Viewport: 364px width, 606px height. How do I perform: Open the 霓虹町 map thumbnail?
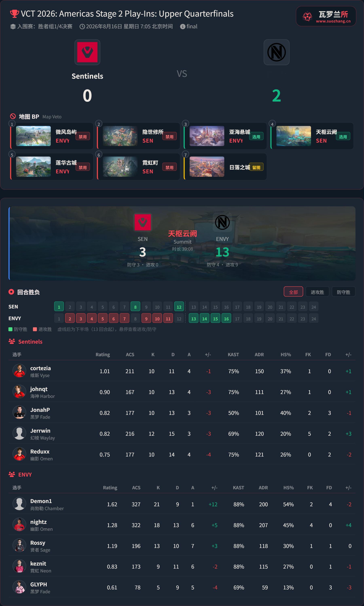click(120, 167)
